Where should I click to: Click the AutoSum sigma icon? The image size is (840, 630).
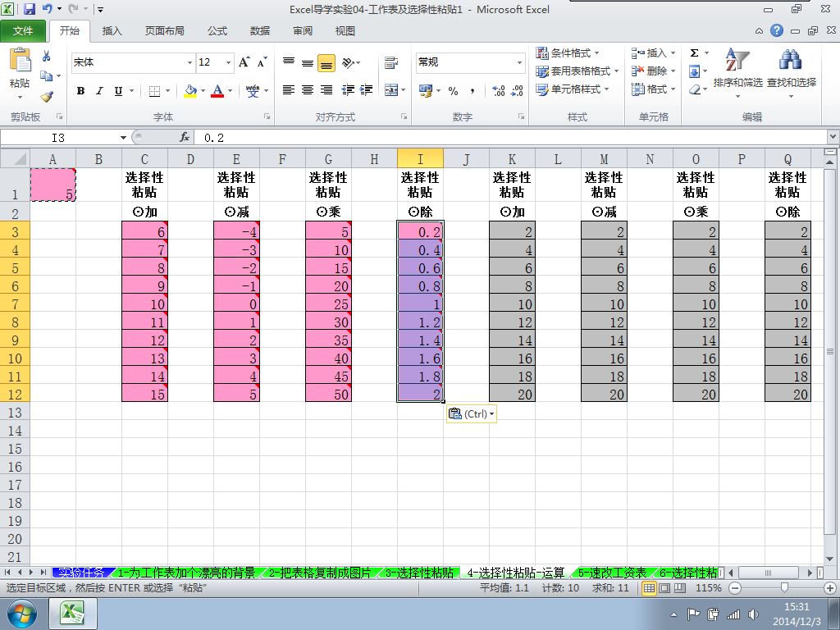click(694, 53)
